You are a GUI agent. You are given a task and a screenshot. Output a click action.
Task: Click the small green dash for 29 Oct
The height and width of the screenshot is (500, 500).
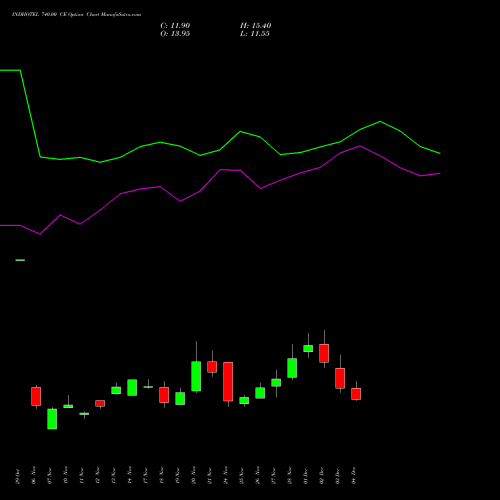pos(20,260)
